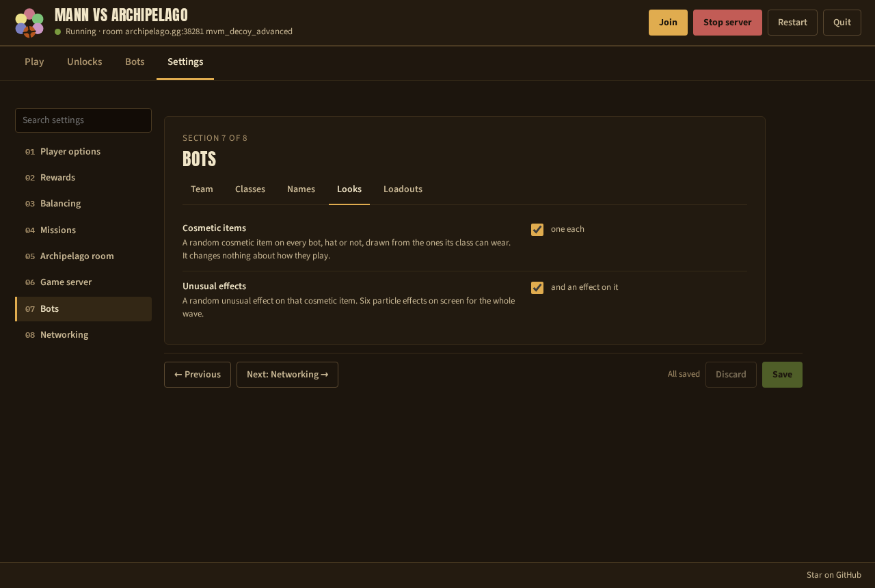875x588 pixels.
Task: Open 05 Archipelago room section
Action: coord(83,256)
